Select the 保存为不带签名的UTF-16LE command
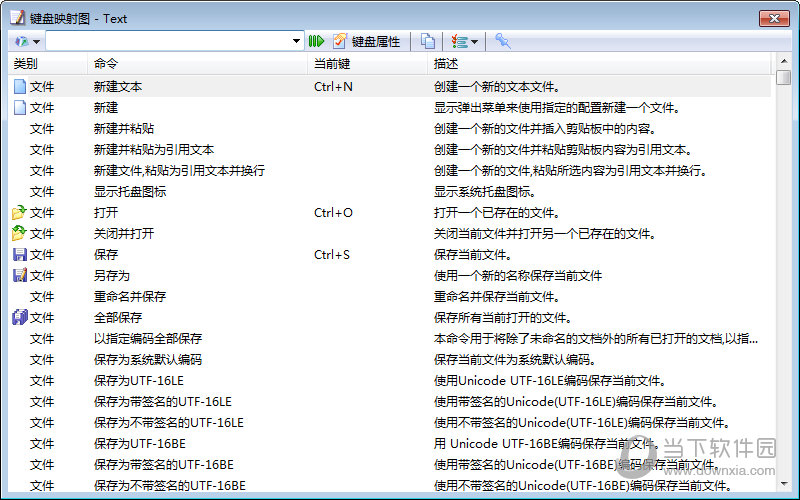The image size is (800, 500). coord(168,422)
